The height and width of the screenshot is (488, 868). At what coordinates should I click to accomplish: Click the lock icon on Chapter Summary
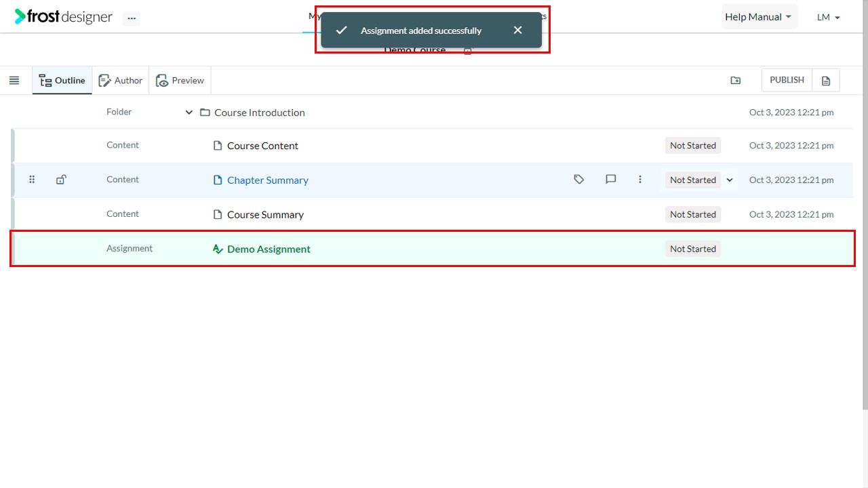pyautogui.click(x=61, y=180)
